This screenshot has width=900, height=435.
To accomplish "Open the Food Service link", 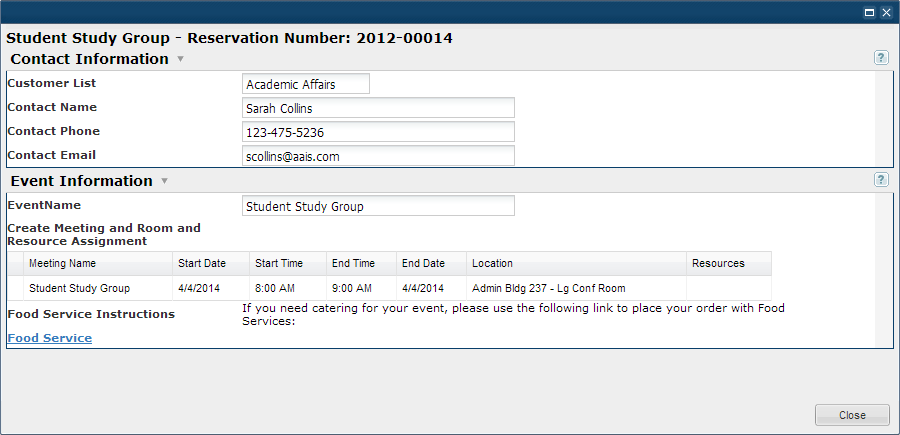I will tap(50, 338).
